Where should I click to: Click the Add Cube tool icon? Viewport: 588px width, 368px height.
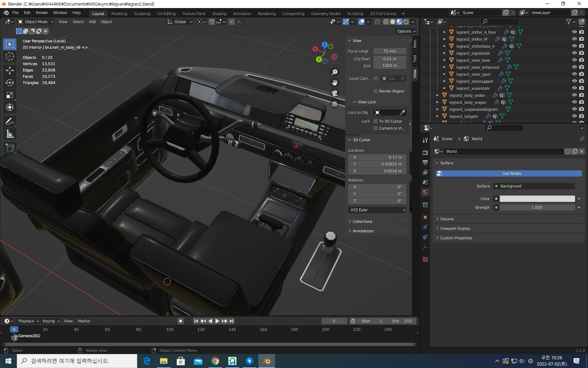click(x=10, y=148)
